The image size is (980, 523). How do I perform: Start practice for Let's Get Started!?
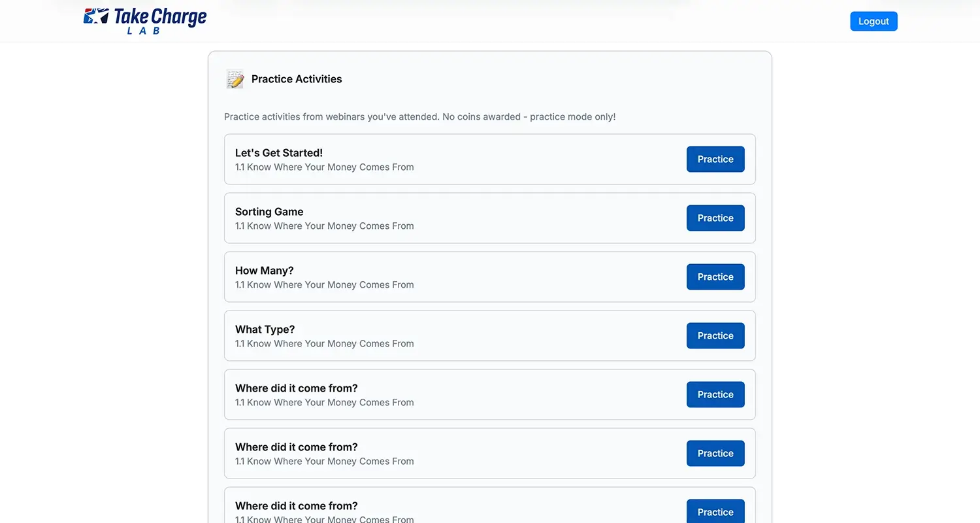715,160
